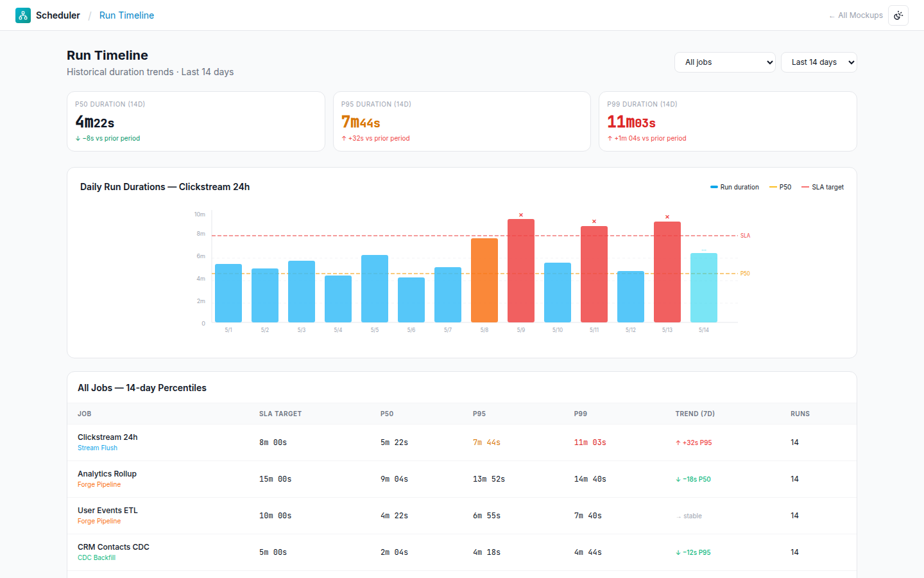
Task: Click the Scheduler breadcrumb text
Action: pos(58,15)
